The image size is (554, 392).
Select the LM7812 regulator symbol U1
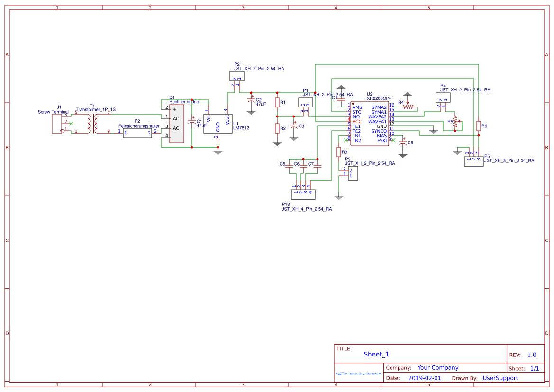click(x=218, y=124)
